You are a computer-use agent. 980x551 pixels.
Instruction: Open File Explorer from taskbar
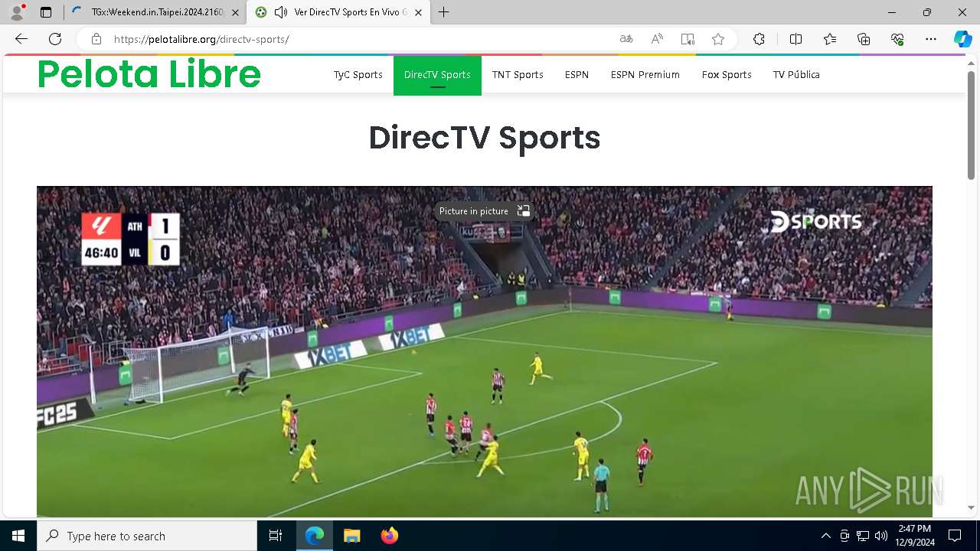coord(351,536)
